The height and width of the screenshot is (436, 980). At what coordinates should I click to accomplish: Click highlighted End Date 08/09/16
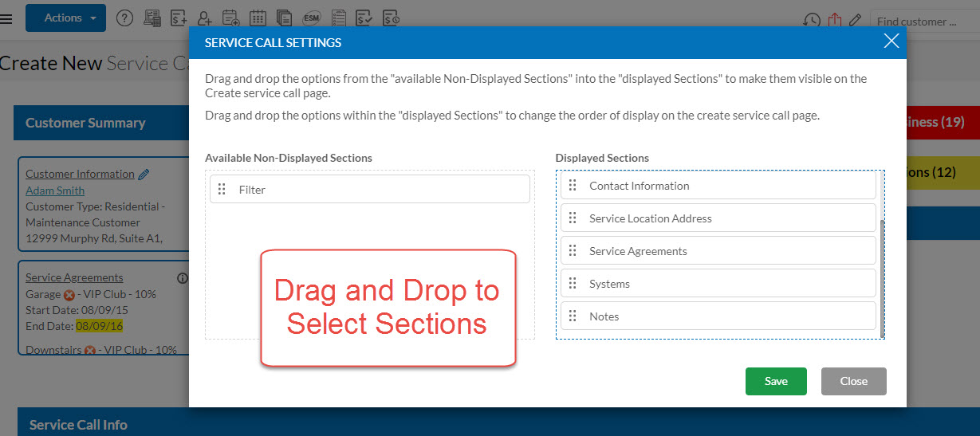click(x=100, y=326)
